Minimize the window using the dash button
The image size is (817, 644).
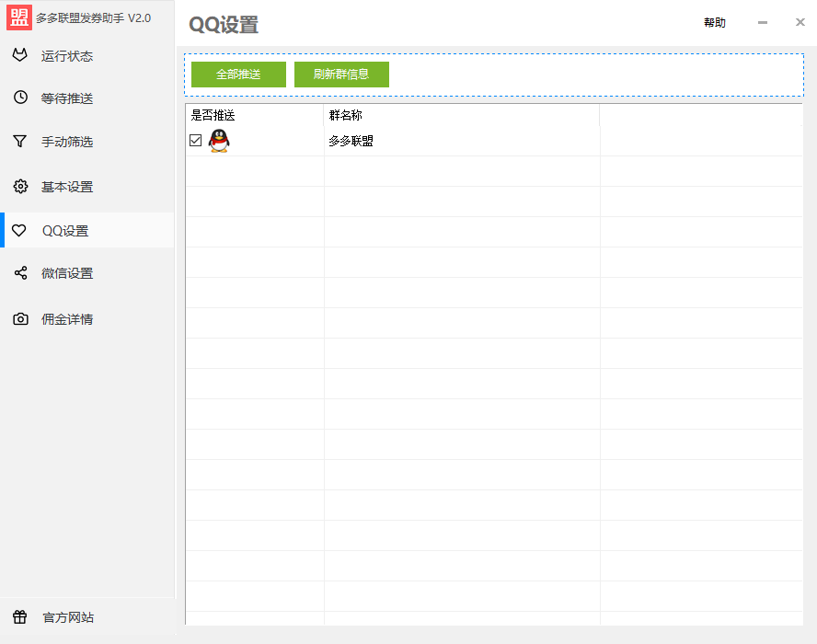(763, 22)
